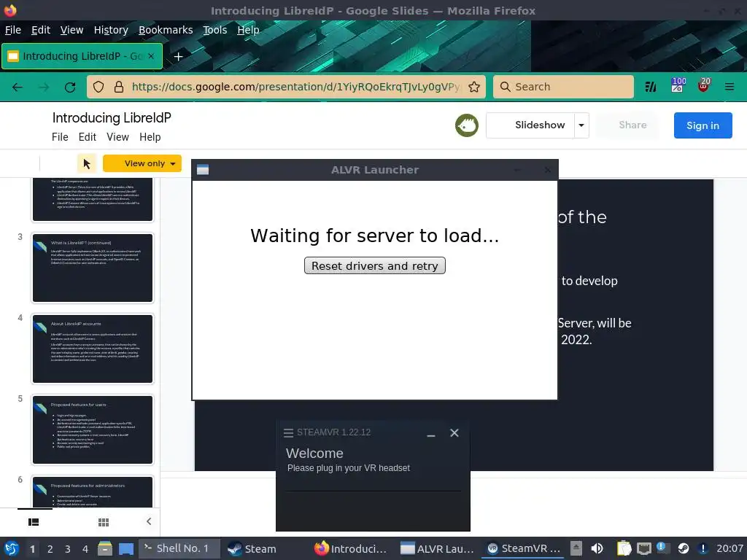Reload the page with the refresh icon

pos(70,87)
